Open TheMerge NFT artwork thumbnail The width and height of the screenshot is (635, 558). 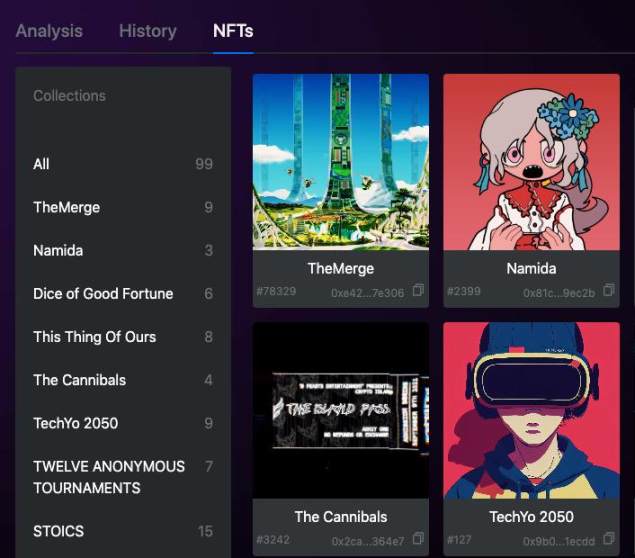point(341,162)
